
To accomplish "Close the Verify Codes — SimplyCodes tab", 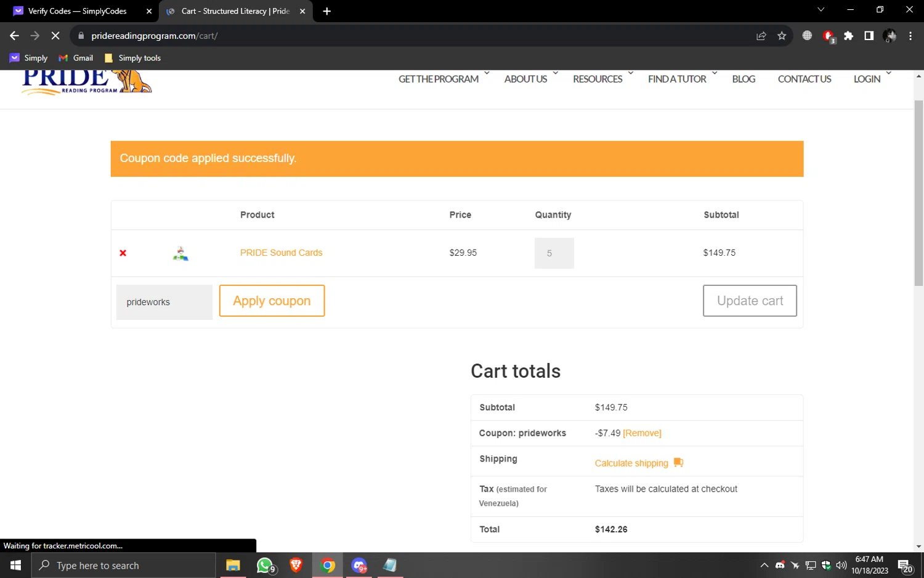I will [149, 11].
